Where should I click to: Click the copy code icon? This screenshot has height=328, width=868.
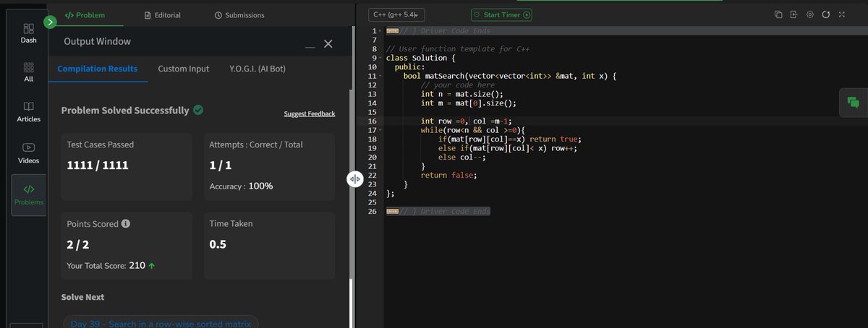click(x=778, y=14)
